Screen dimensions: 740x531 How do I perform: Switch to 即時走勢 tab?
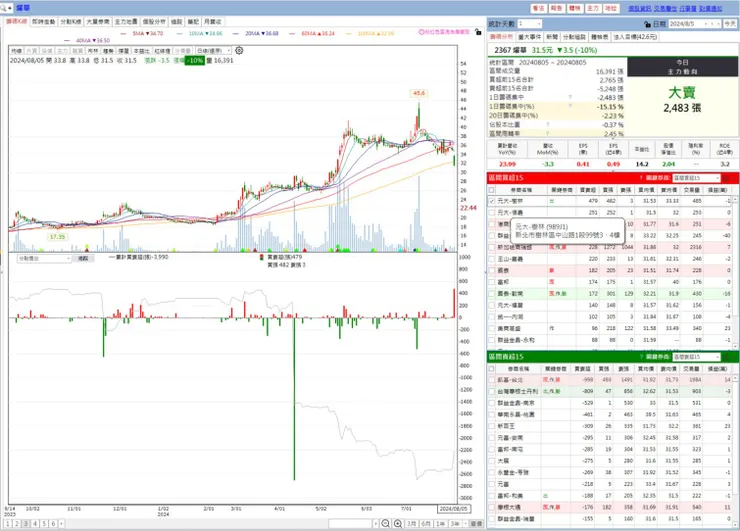(44, 22)
